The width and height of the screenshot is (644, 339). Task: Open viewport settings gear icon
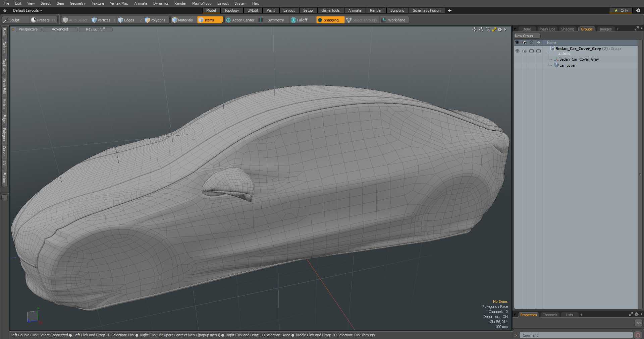point(500,29)
